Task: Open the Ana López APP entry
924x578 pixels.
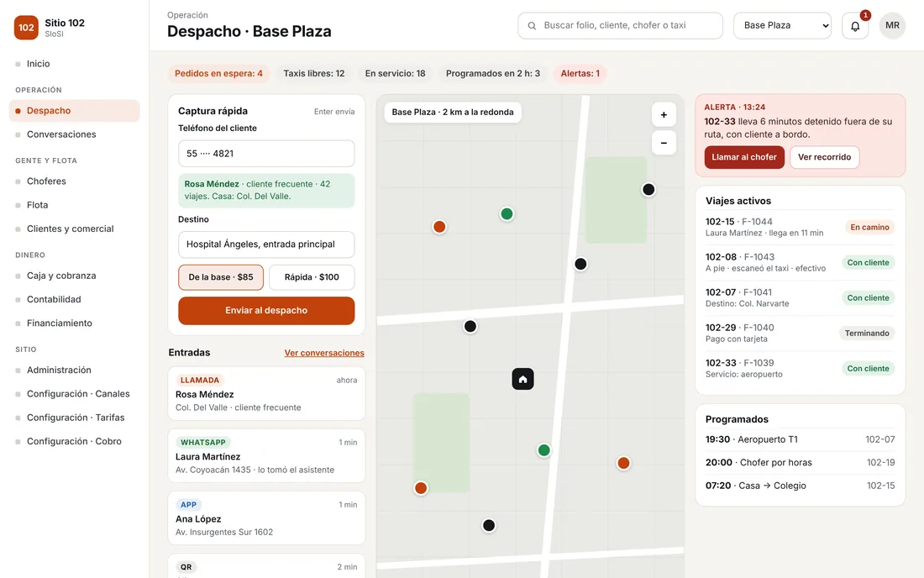Action: 266,518
